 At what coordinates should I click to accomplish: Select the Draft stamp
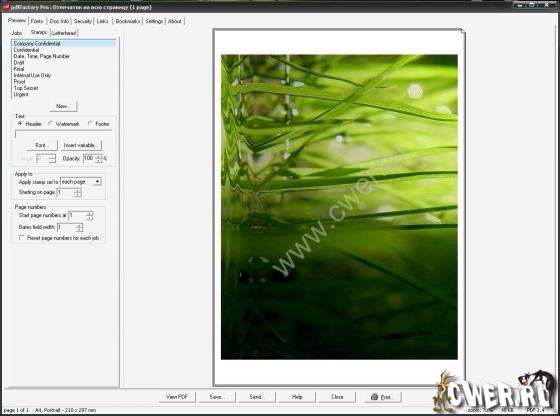(64, 62)
